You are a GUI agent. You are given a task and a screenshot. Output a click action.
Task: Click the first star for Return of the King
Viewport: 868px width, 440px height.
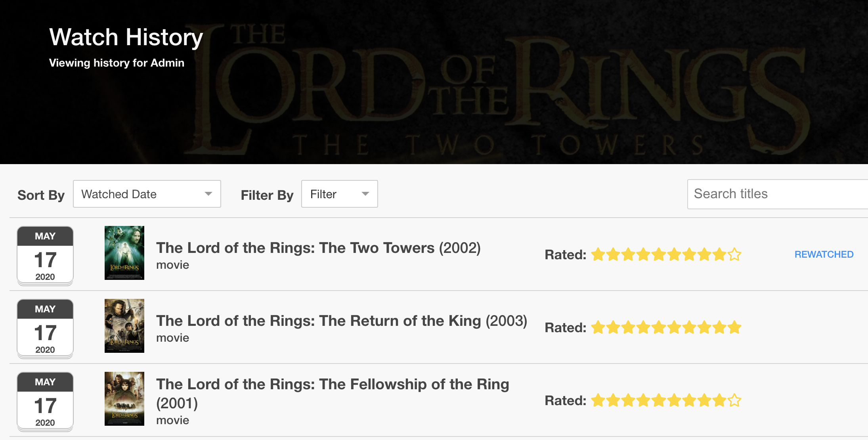point(598,327)
